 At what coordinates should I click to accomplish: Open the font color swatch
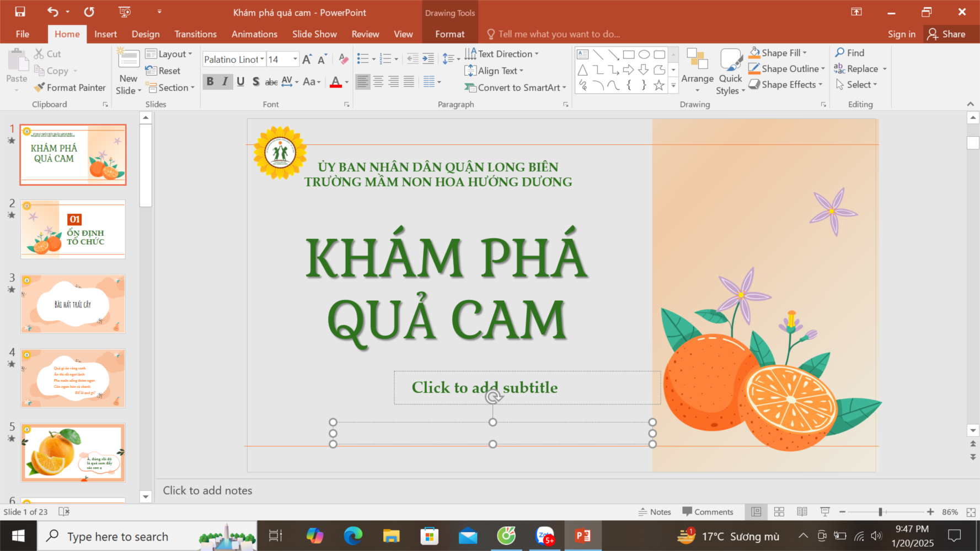tap(335, 82)
